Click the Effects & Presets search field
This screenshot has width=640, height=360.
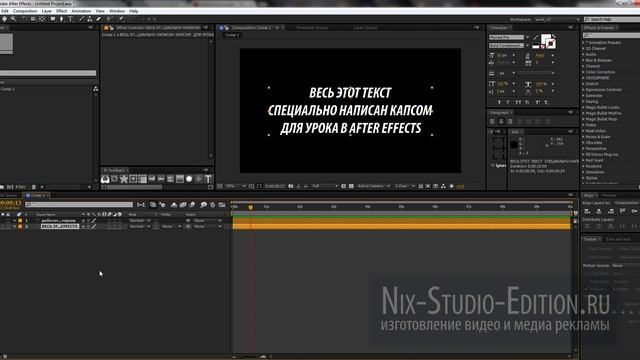(x=611, y=35)
